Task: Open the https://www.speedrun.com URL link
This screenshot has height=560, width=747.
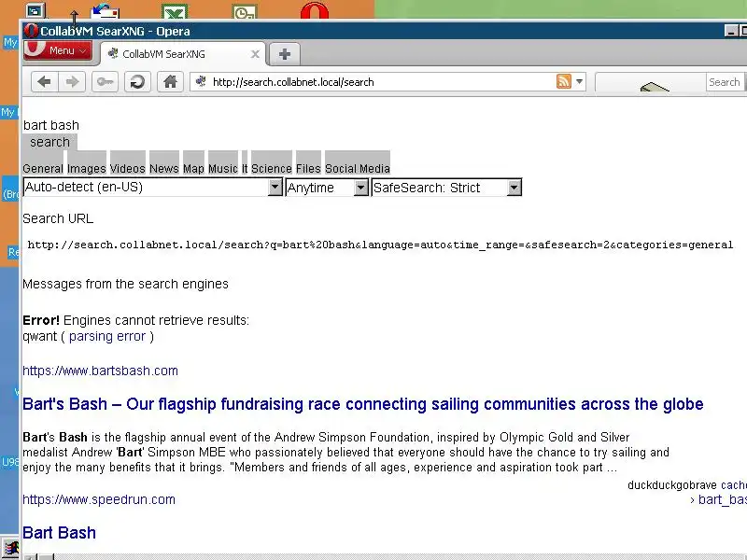Action: pos(99,499)
